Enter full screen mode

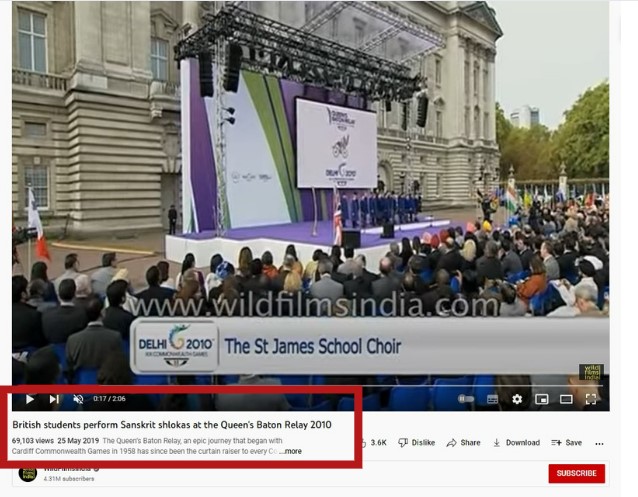coord(591,399)
